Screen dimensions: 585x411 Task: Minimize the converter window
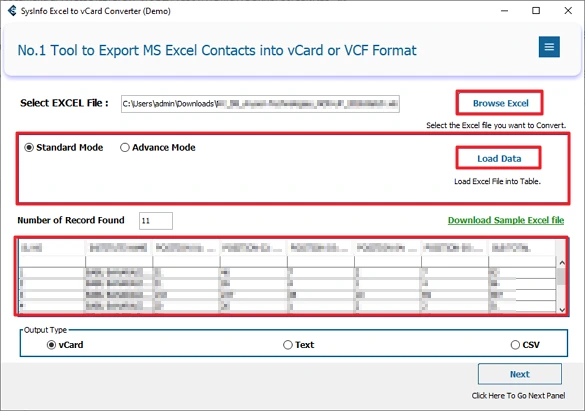point(504,11)
